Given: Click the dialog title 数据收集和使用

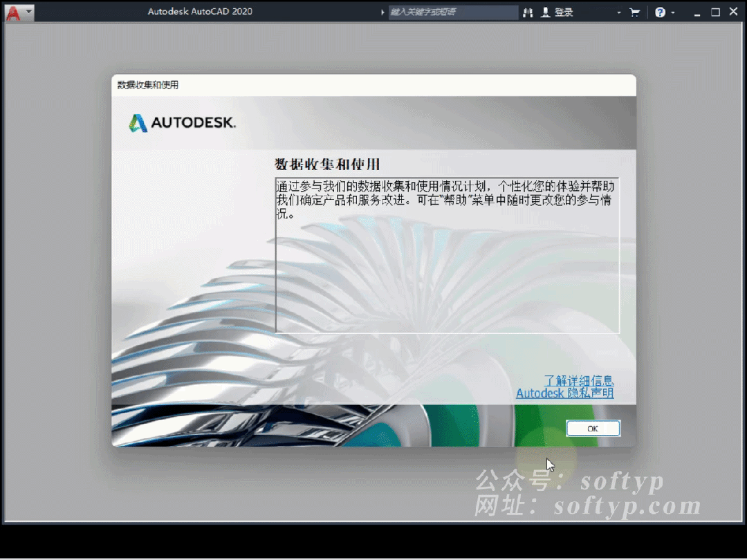Looking at the screenshot, I should (148, 85).
